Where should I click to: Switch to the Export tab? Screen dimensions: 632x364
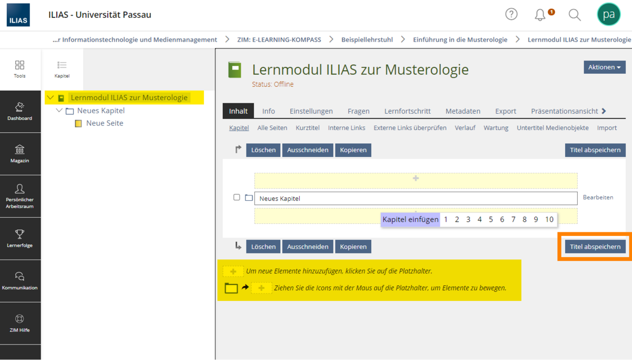click(506, 111)
